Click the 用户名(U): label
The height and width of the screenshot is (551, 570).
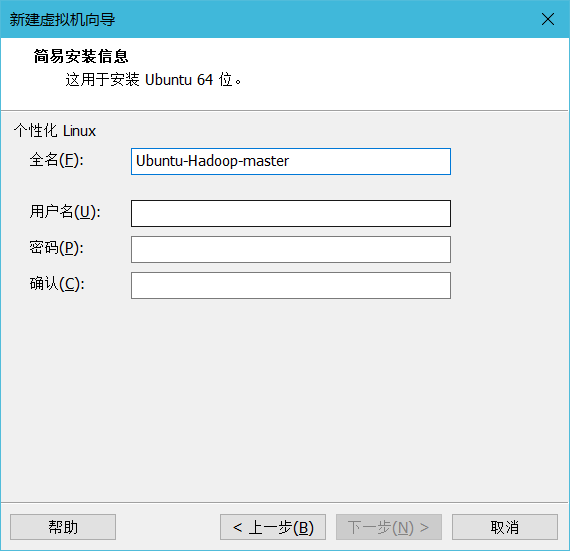pos(65,212)
